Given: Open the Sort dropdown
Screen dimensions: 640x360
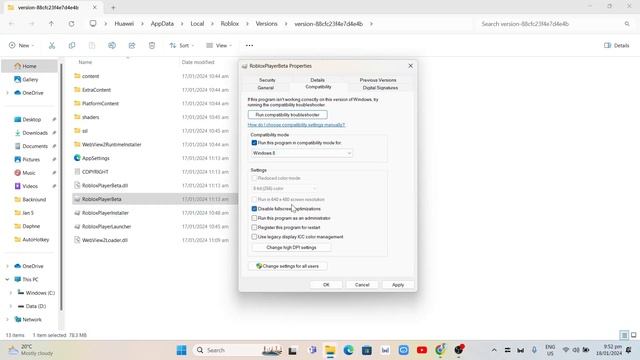Looking at the screenshot, I should [182, 45].
